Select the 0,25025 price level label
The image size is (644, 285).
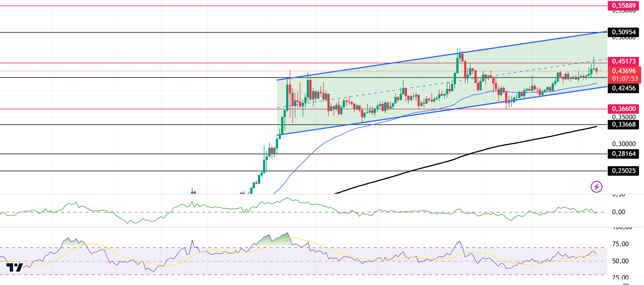(623, 171)
